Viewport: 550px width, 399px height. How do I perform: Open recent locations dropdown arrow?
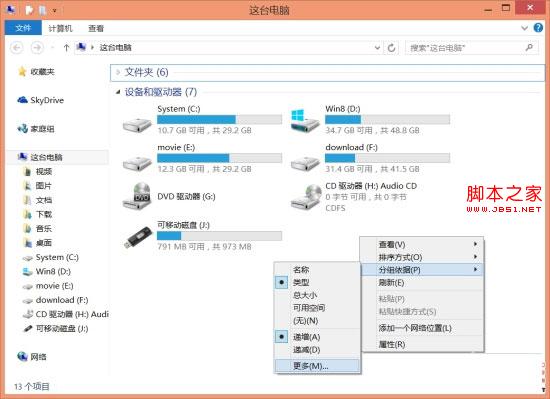pyautogui.click(x=53, y=47)
